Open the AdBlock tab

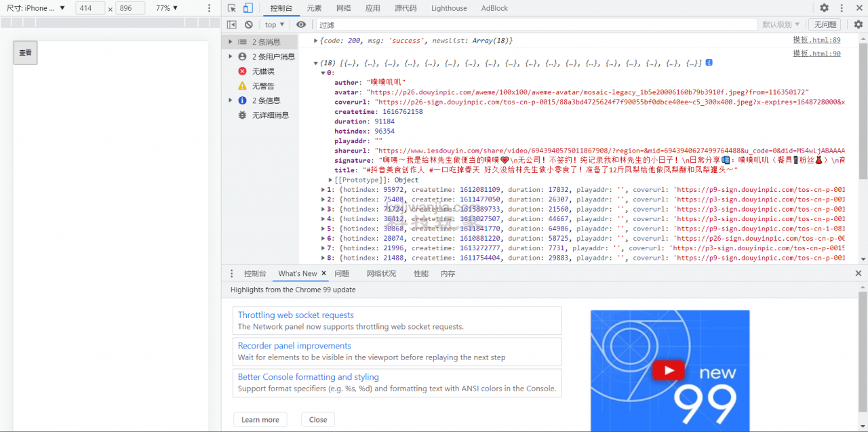[494, 8]
